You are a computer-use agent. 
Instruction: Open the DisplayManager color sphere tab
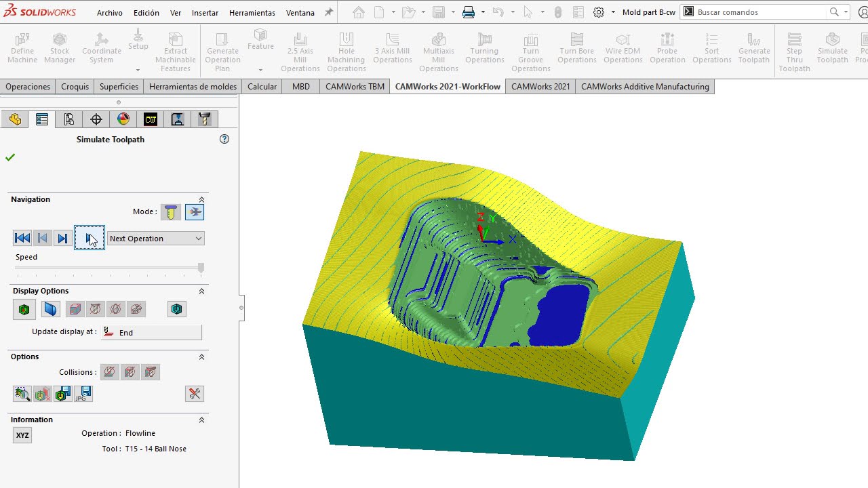click(123, 119)
